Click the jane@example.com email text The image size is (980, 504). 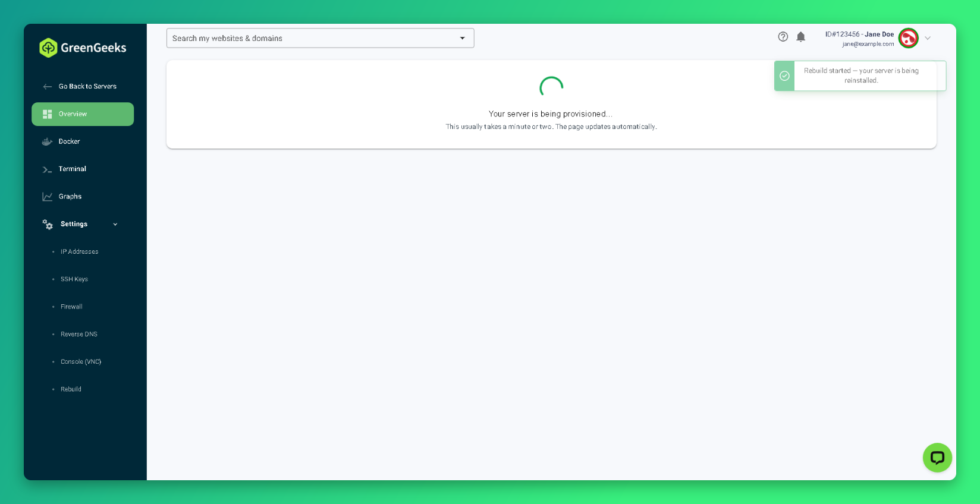tap(868, 44)
